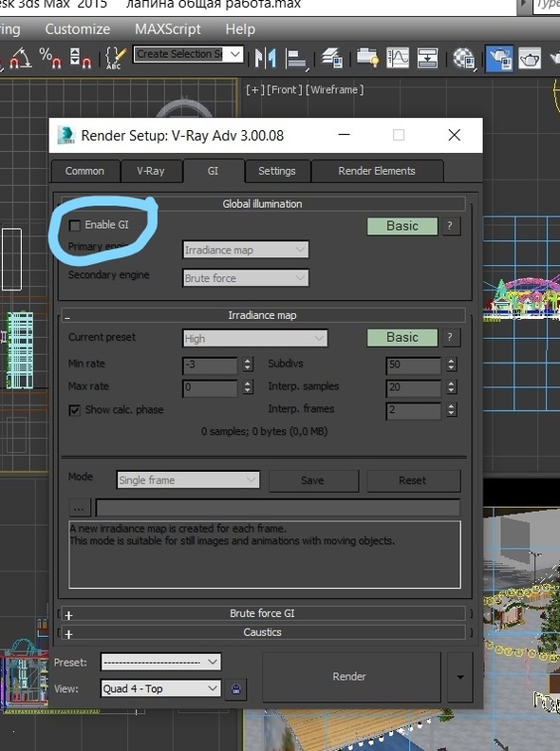Screen dimensions: 560x751
Task: Open the Rendered Frame Window icon
Action: pos(530,59)
